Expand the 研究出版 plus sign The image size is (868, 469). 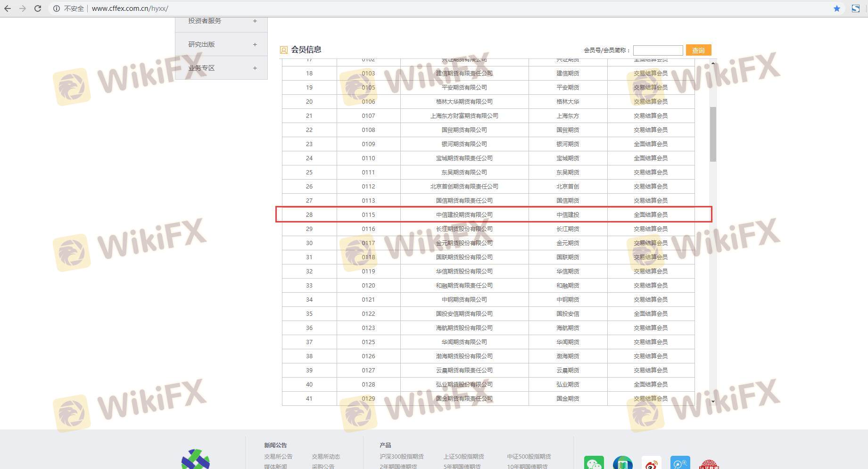(255, 44)
